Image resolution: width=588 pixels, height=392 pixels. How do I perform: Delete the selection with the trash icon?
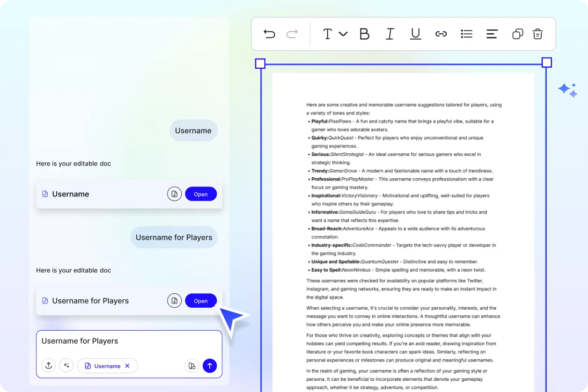click(537, 34)
